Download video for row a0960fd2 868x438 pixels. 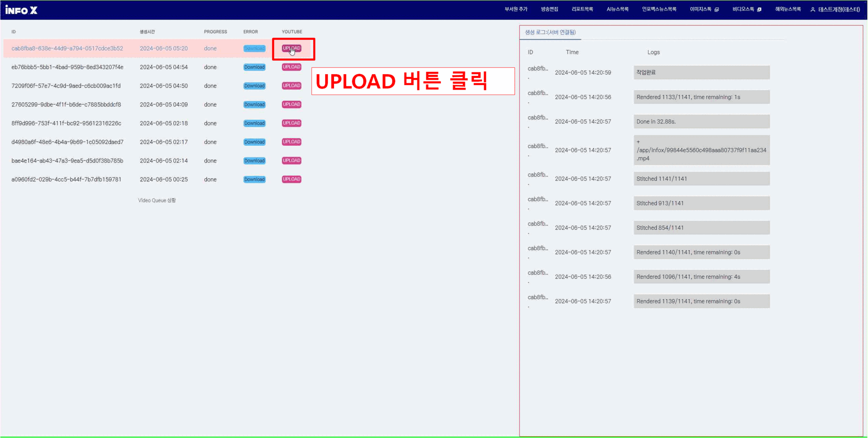pos(255,179)
